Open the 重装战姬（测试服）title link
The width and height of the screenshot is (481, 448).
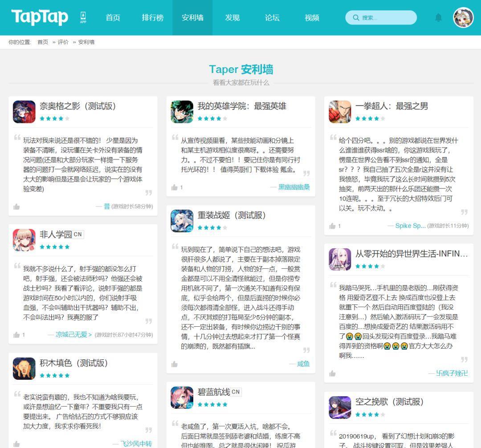pyautogui.click(x=232, y=215)
